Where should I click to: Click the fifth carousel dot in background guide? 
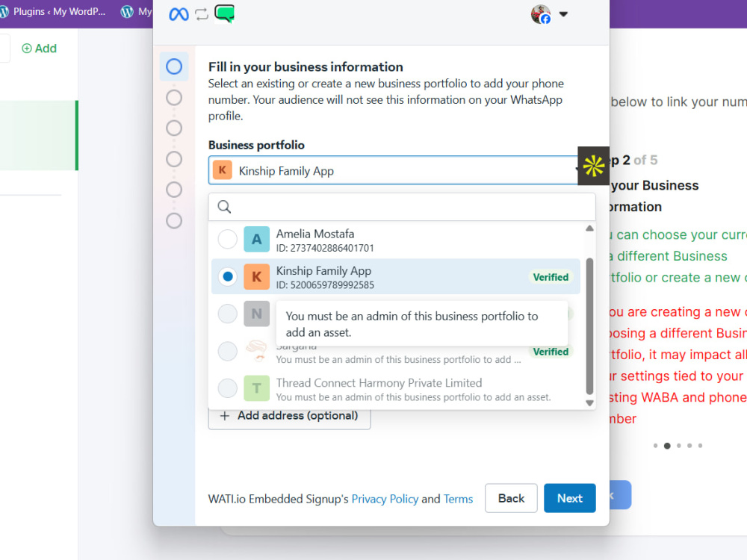[x=701, y=446]
